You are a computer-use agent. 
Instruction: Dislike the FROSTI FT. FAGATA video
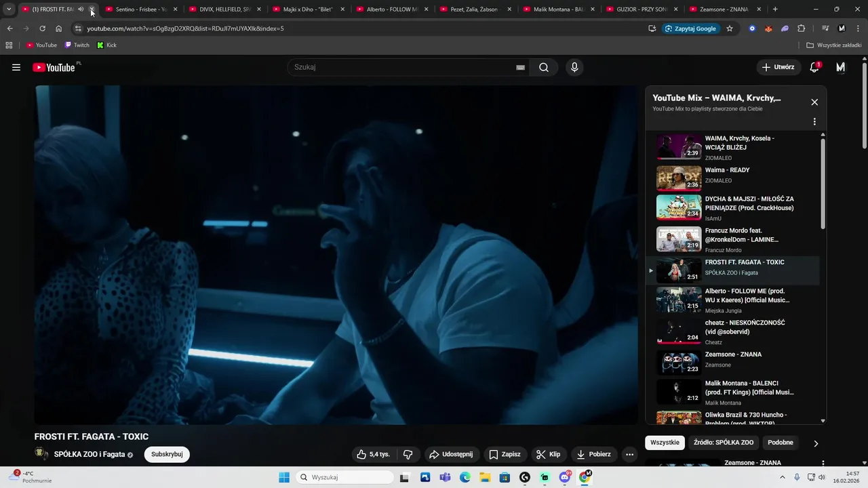(x=408, y=454)
